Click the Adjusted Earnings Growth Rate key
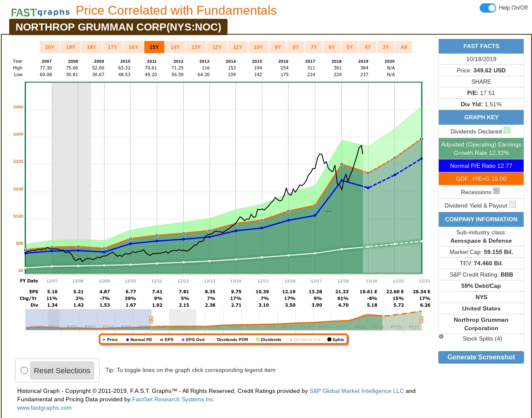The image size is (532, 418). [481, 149]
